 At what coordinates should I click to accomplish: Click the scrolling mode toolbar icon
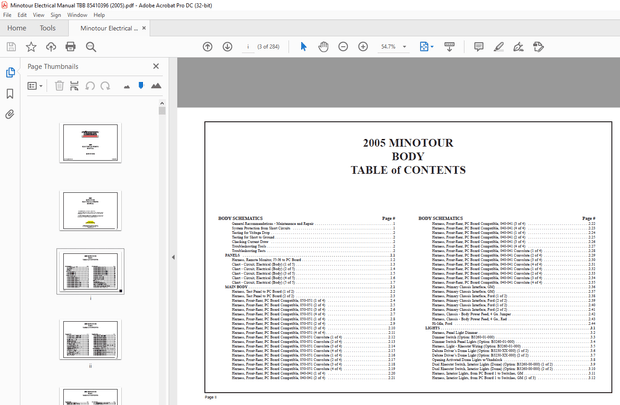[450, 47]
